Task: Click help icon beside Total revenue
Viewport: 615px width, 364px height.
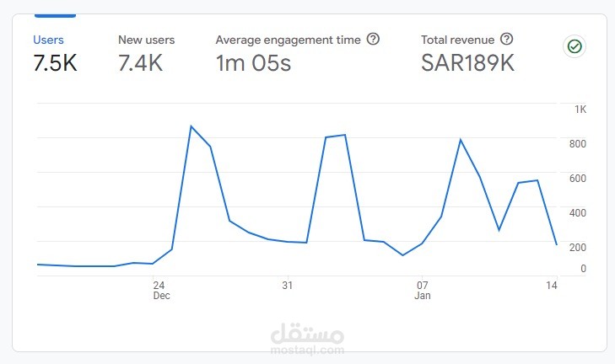Action: coord(507,40)
